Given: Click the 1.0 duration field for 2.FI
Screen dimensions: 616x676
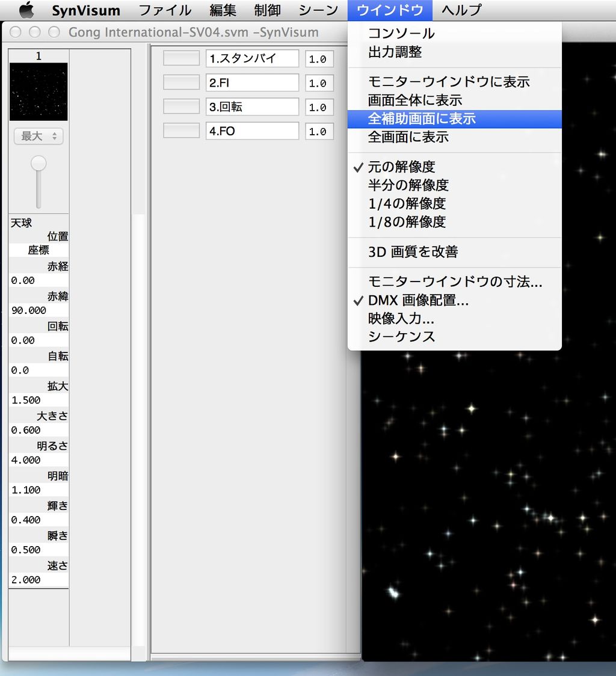Looking at the screenshot, I should [319, 83].
